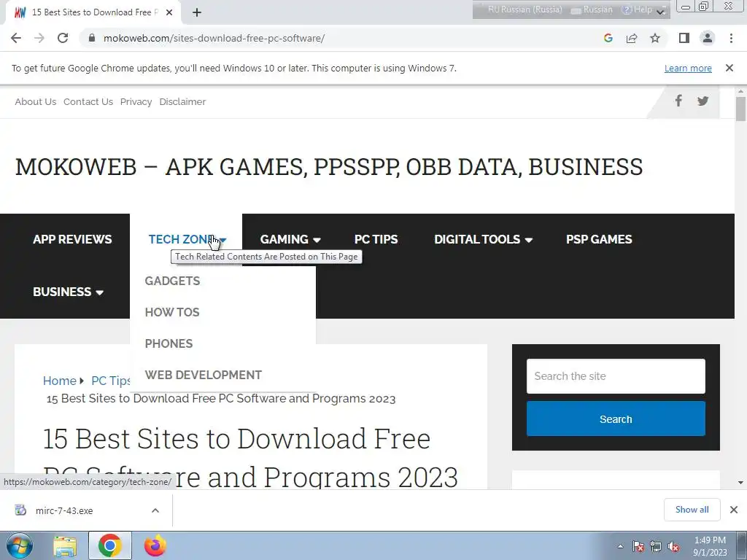Select How Tos in the submenu
Image resolution: width=747 pixels, height=560 pixels.
point(172,312)
